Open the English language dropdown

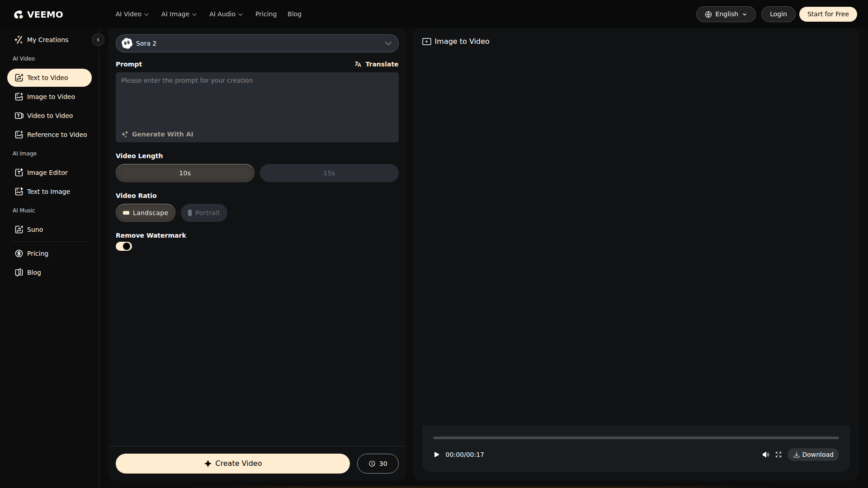click(x=726, y=14)
